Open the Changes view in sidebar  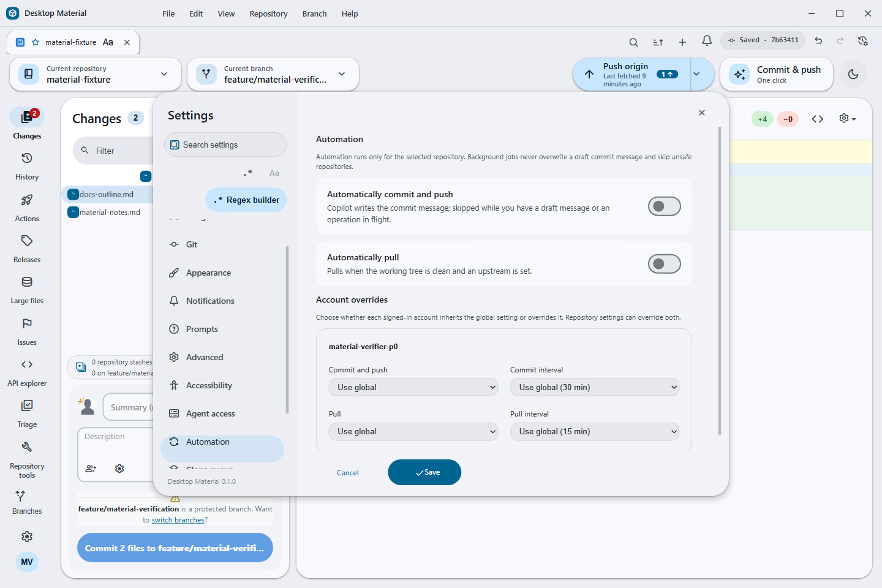27,124
